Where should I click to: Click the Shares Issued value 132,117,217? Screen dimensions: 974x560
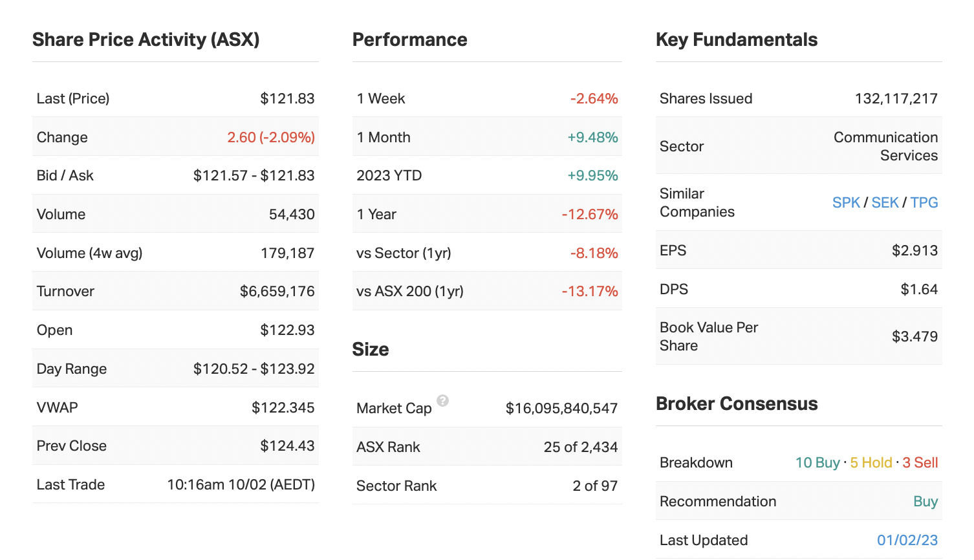pyautogui.click(x=896, y=98)
